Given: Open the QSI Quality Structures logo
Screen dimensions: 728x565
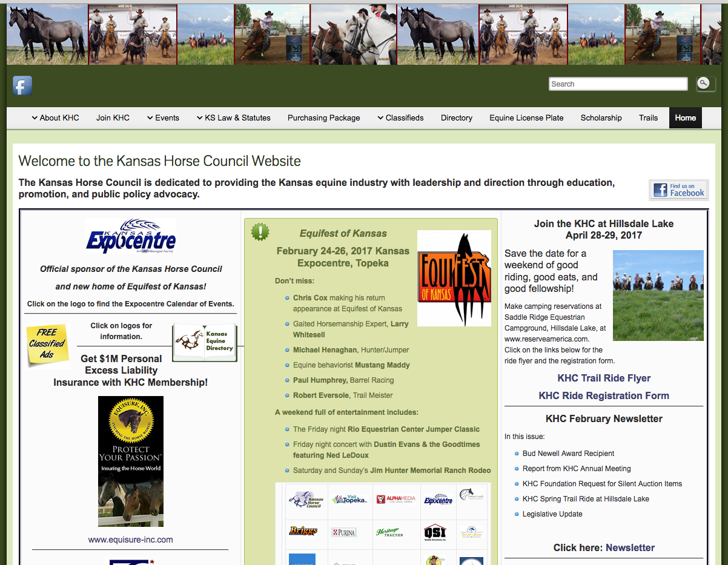Looking at the screenshot, I should click(x=435, y=532).
